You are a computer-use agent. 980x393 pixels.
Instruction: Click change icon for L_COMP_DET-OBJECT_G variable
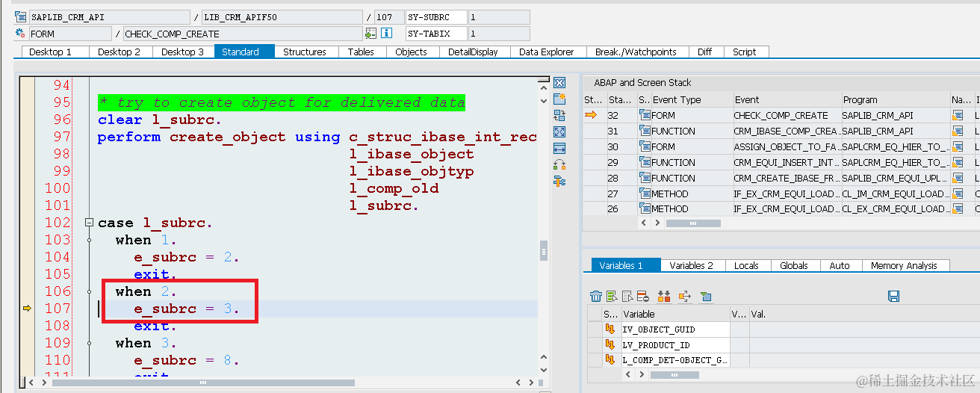[x=610, y=360]
